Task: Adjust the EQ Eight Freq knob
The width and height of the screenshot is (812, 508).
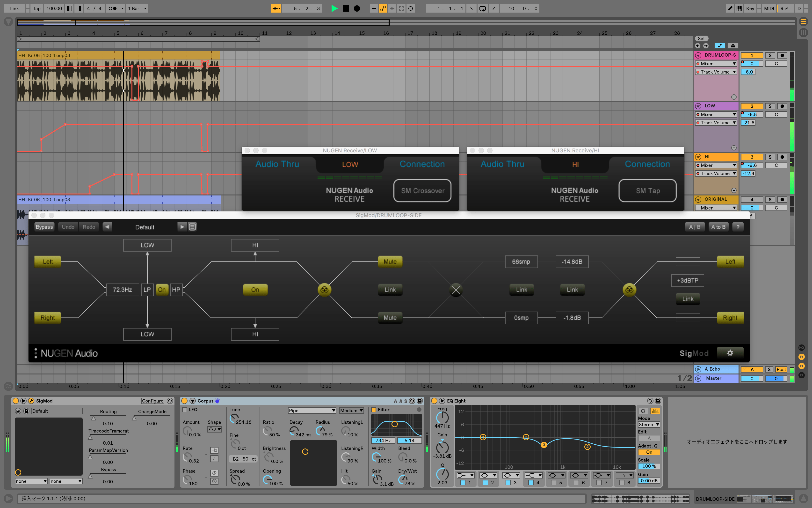Action: [442, 418]
